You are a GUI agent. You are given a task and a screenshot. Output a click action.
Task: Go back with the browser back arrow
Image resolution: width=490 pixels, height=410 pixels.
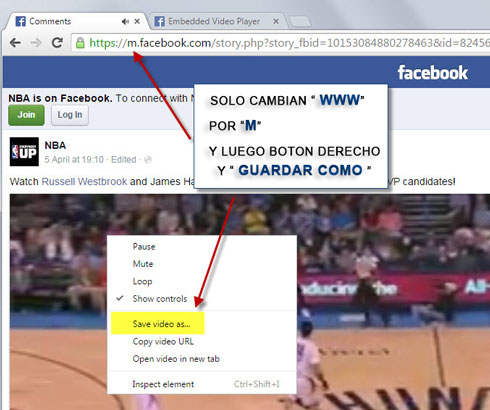click(15, 43)
